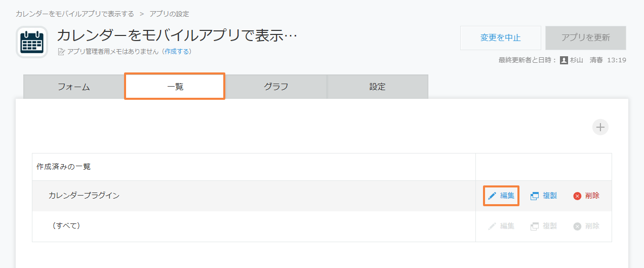Open the 一覧 tab
This screenshot has width=644, height=268.
coord(175,87)
